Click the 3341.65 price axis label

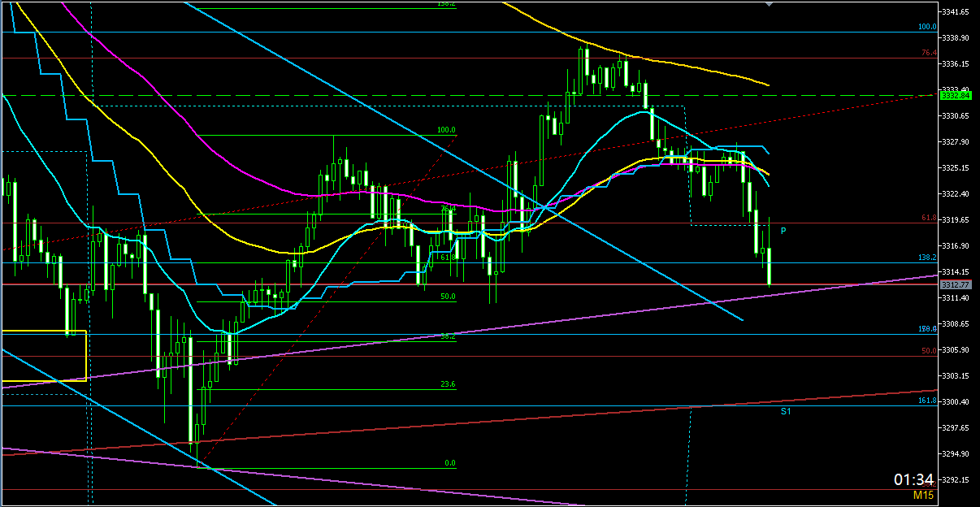tap(956, 12)
